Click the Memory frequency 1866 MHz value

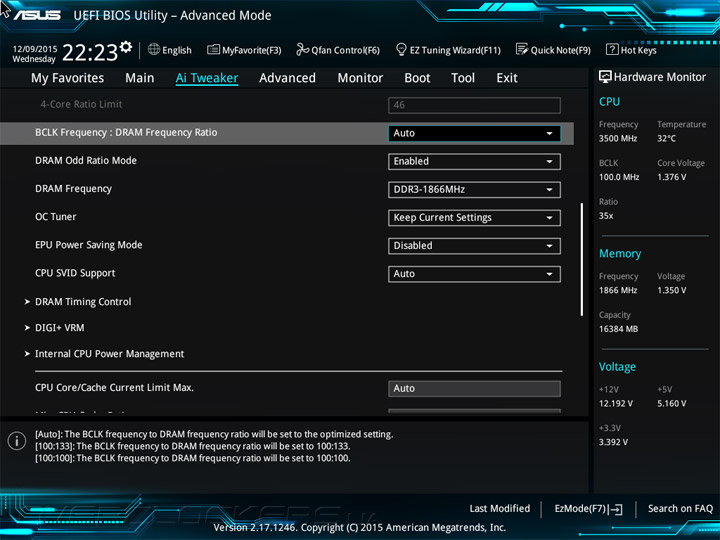(x=618, y=290)
